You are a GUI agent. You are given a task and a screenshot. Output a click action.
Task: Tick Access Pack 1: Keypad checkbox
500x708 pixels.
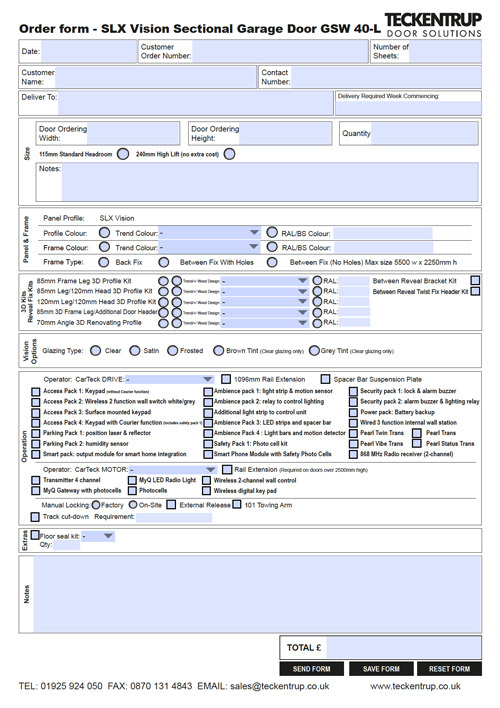[36, 391]
